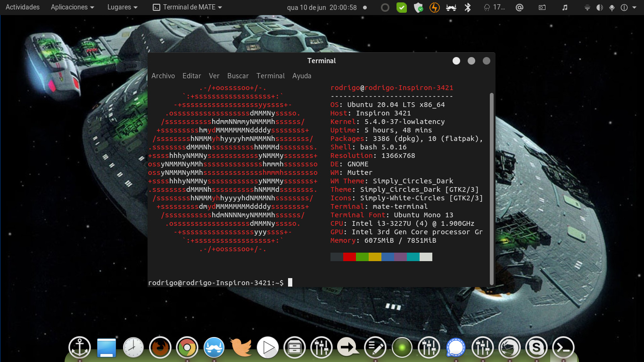Click the Skype icon in the dock
644x362 pixels.
pos(537,348)
